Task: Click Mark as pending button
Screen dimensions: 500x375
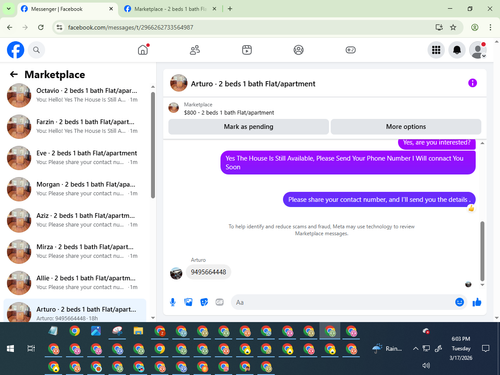Action: click(248, 127)
